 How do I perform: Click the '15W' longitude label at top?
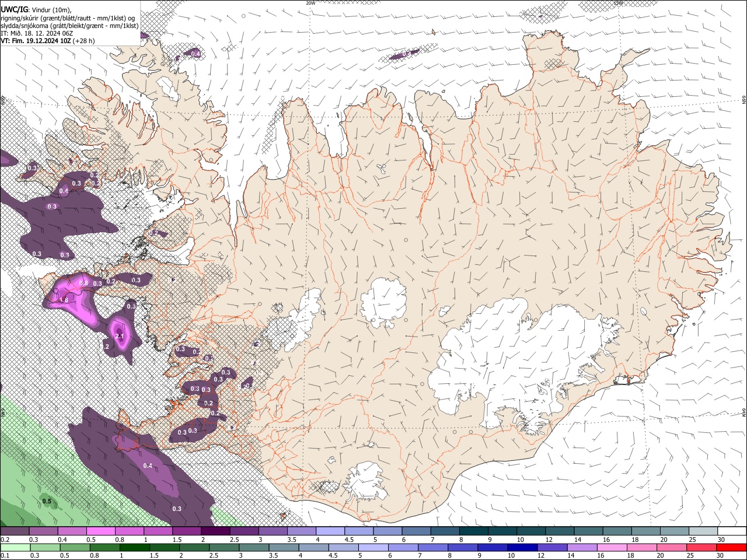(618, 3)
